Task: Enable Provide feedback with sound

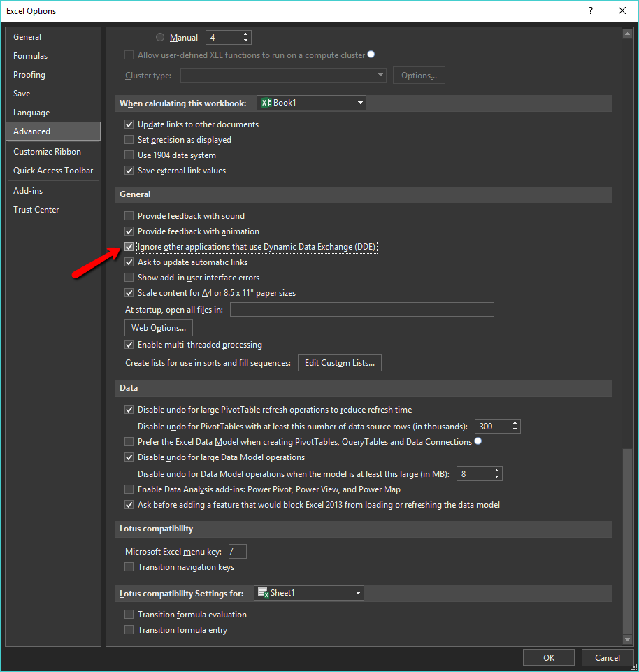Action: 129,216
